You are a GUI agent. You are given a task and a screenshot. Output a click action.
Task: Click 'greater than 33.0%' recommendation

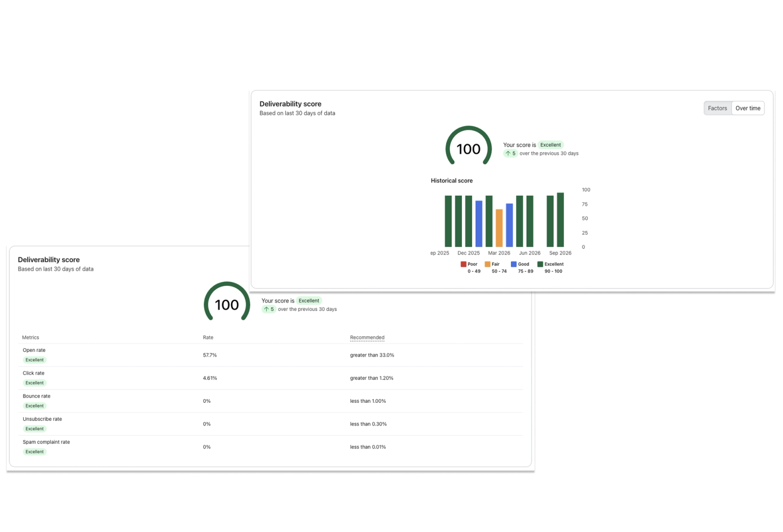[x=372, y=355]
